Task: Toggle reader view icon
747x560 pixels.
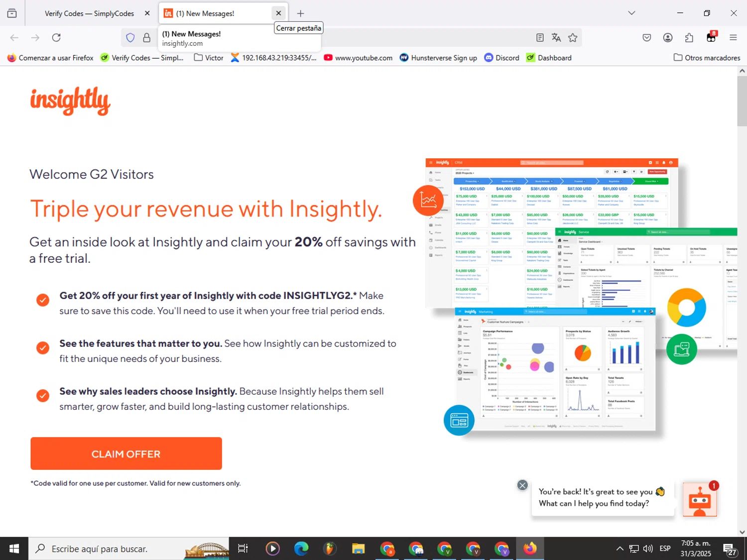Action: coord(540,37)
